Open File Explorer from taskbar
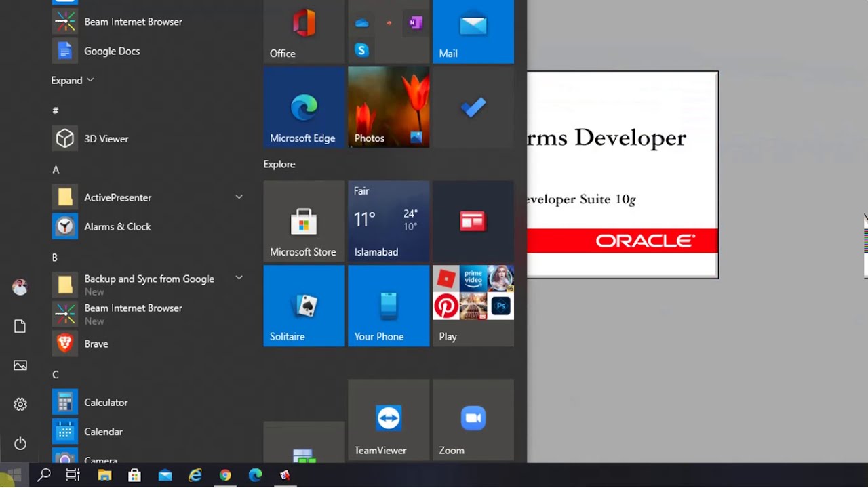 pyautogui.click(x=104, y=475)
